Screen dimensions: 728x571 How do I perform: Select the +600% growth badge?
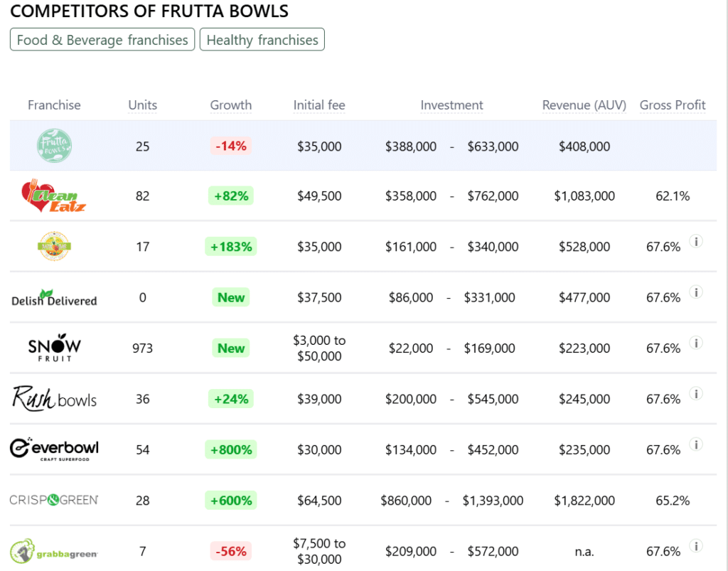[231, 501]
